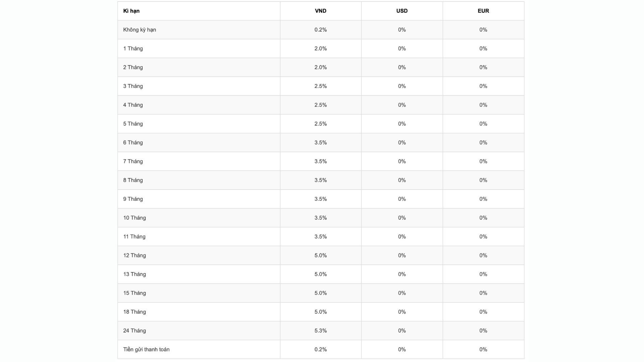This screenshot has width=644, height=362.
Task: Click the VND rate for 9 Tháng
Action: tap(320, 199)
